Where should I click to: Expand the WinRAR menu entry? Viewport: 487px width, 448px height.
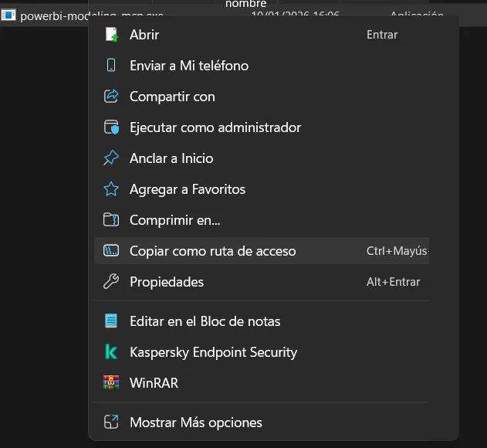tap(154, 383)
